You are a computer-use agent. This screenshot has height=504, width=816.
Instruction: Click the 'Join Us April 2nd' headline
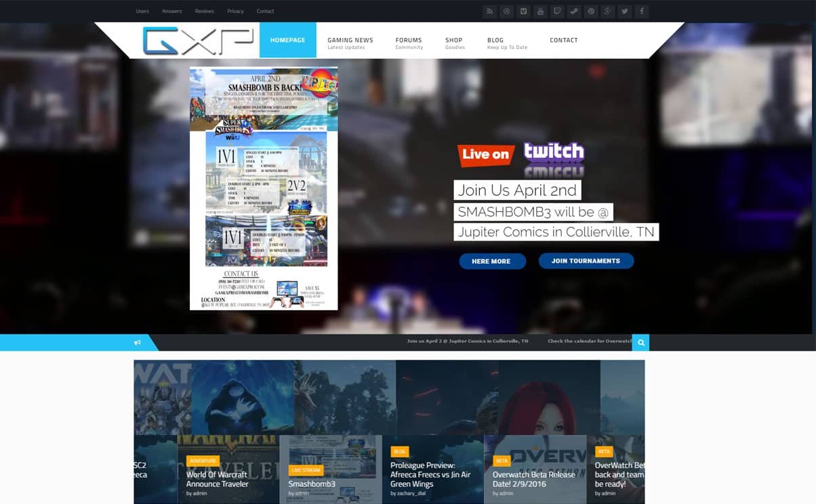(x=517, y=190)
